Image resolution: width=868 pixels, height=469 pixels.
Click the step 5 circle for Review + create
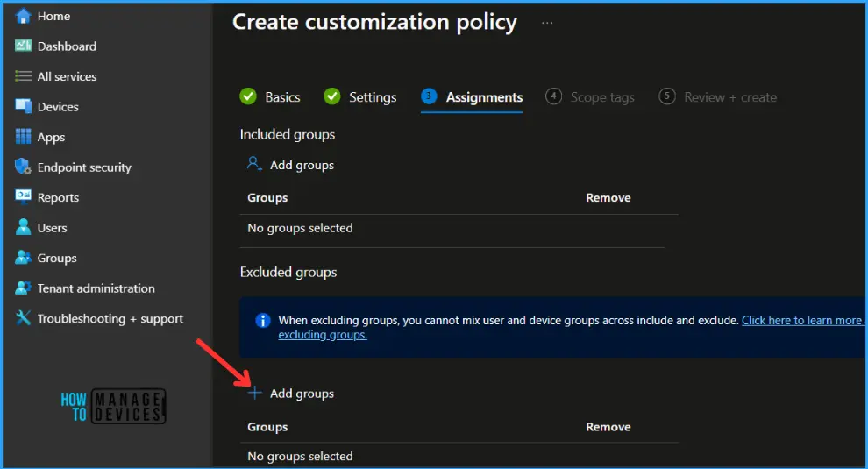tap(666, 96)
